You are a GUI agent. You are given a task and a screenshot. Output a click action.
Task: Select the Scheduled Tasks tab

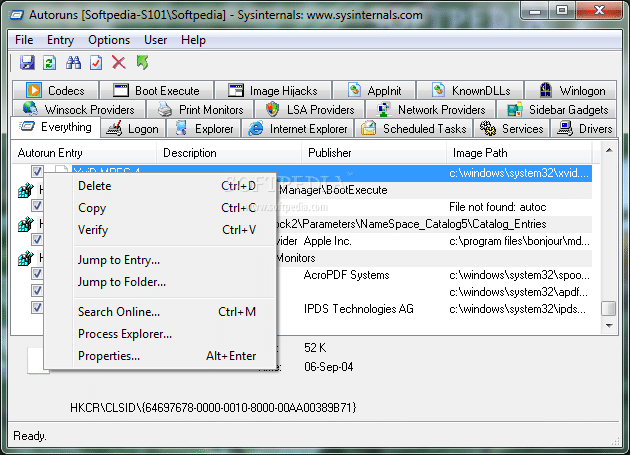pos(414,129)
